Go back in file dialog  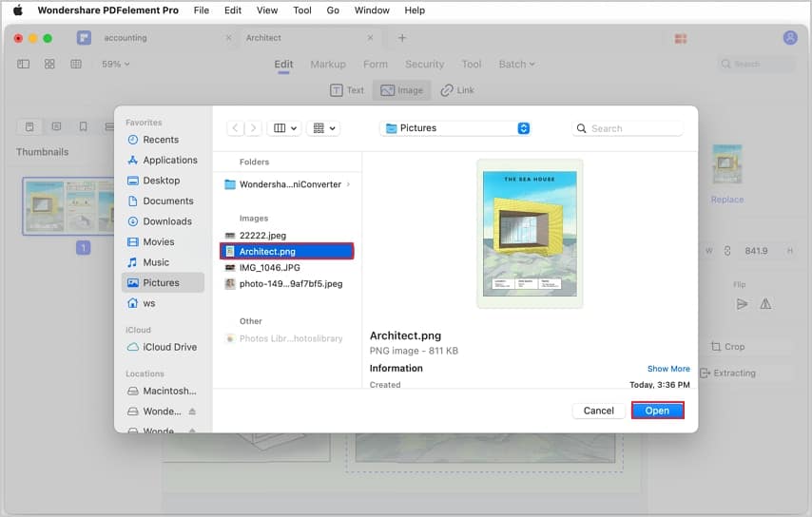click(235, 128)
